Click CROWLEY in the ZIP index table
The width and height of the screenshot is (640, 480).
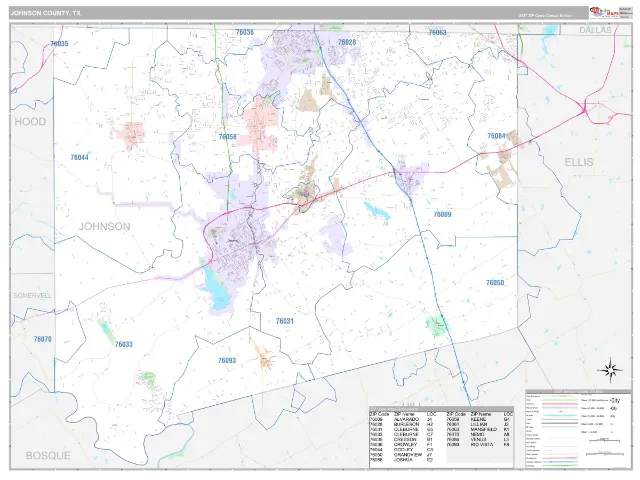pyautogui.click(x=405, y=444)
